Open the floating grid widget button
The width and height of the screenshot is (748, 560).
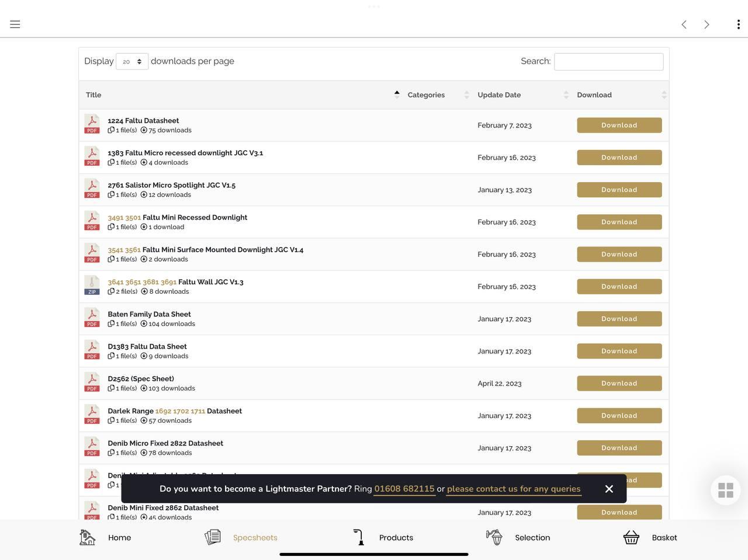click(x=726, y=490)
